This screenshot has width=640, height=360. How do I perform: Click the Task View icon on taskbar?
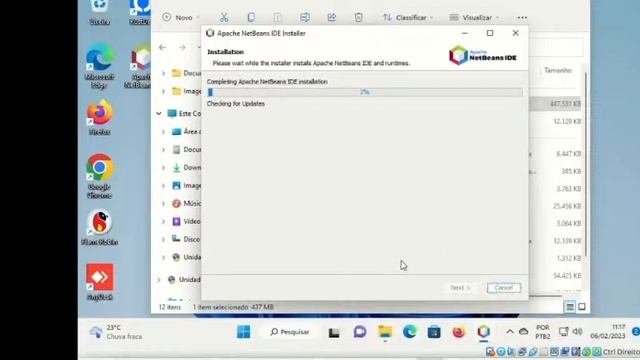(334, 332)
